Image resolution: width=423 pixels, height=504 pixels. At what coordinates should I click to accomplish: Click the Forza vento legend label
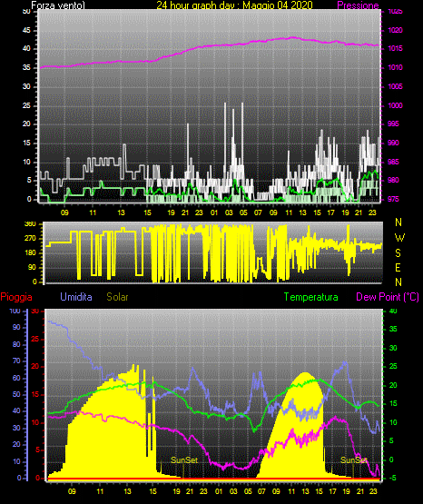pos(58,5)
